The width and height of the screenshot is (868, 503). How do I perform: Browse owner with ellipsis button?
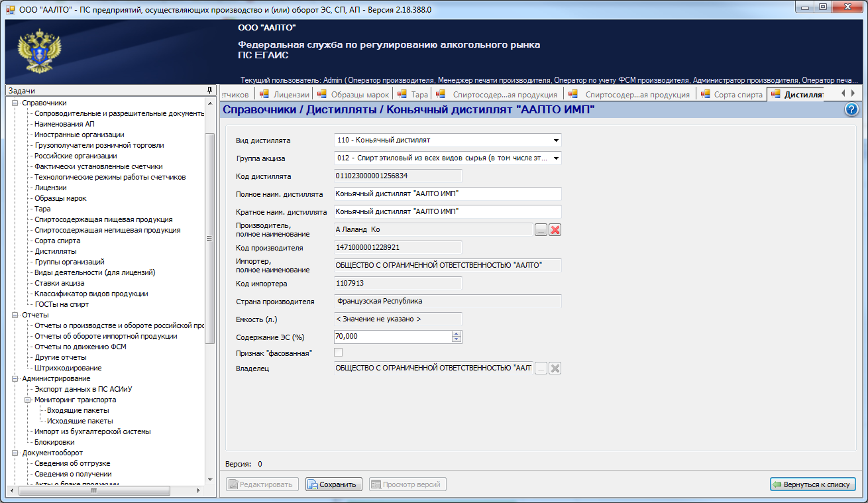point(541,368)
